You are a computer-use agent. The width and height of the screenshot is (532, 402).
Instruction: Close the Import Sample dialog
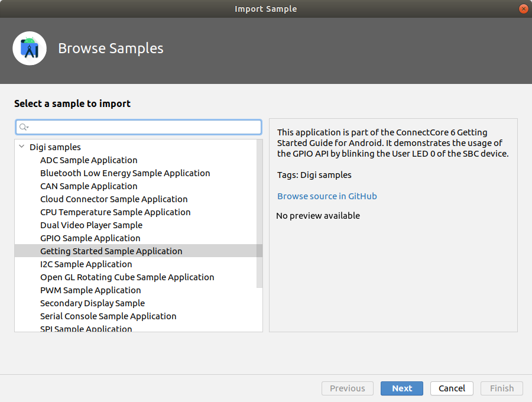[x=524, y=9]
